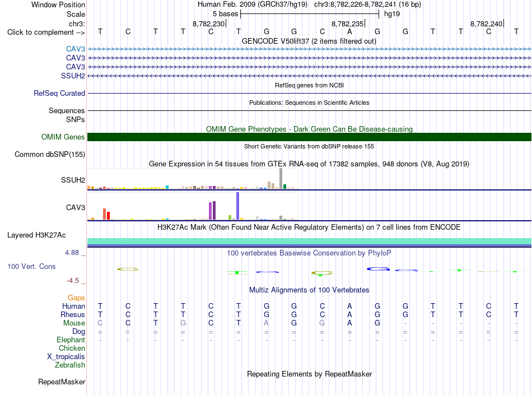This screenshot has height=395, width=532.
Task: Select the Mouse species row label
Action: coord(74,323)
